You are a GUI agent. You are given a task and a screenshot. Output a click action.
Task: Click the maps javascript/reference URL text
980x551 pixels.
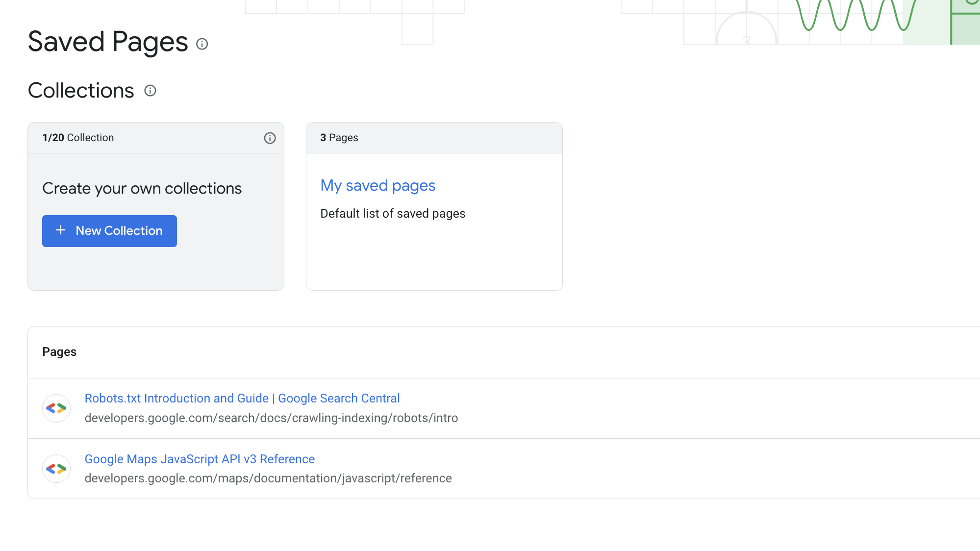pyautogui.click(x=268, y=478)
